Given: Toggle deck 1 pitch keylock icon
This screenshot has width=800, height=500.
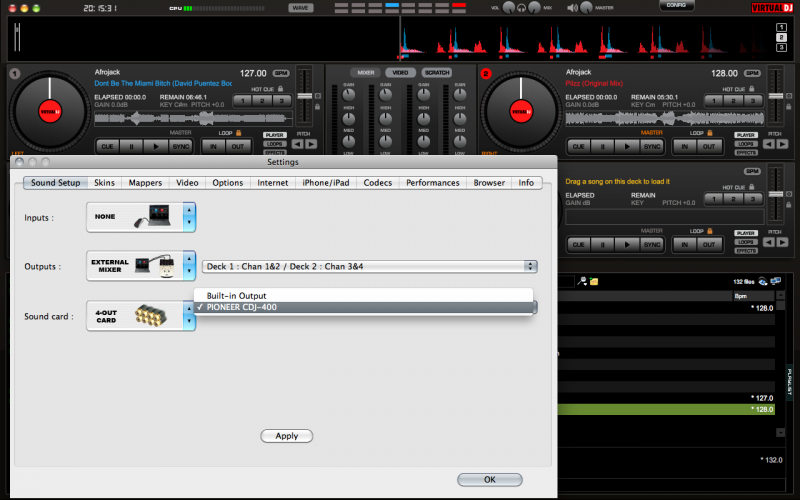Looking at the screenshot, I should pos(317,107).
